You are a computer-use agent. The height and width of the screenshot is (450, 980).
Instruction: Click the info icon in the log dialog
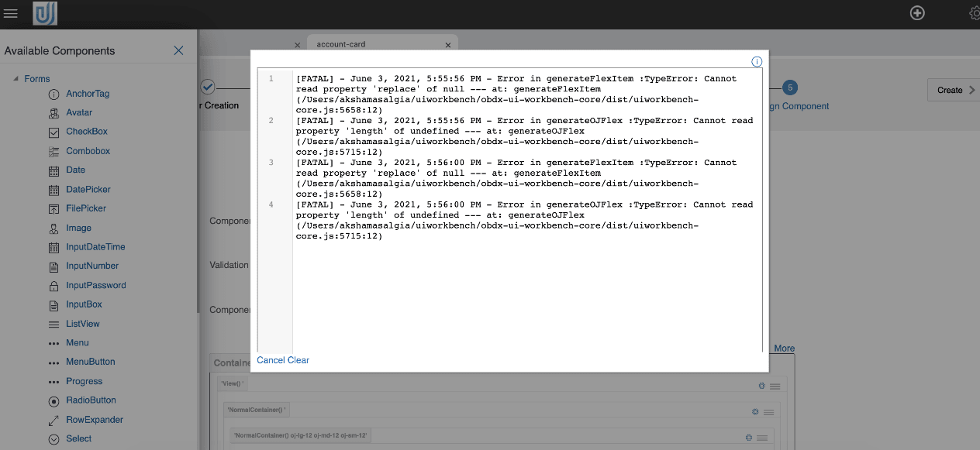pos(757,61)
